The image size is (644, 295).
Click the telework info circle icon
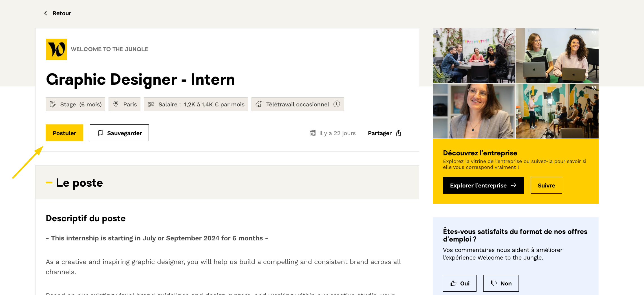(337, 104)
